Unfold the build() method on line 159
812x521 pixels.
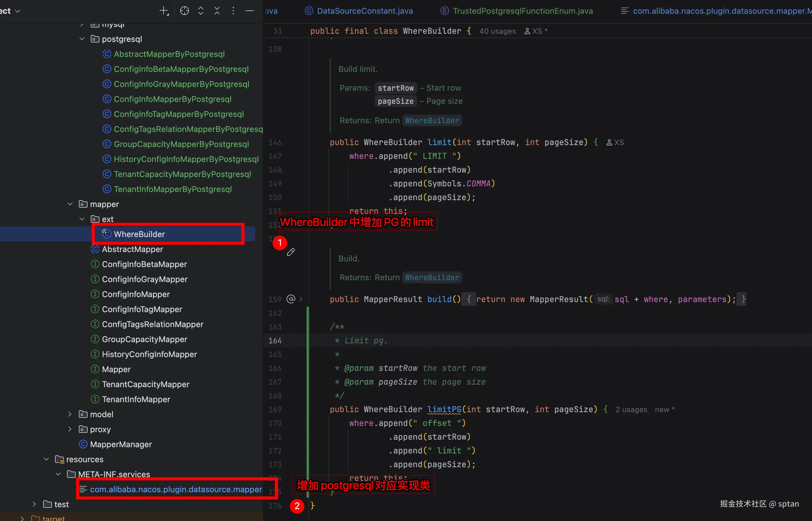click(301, 299)
